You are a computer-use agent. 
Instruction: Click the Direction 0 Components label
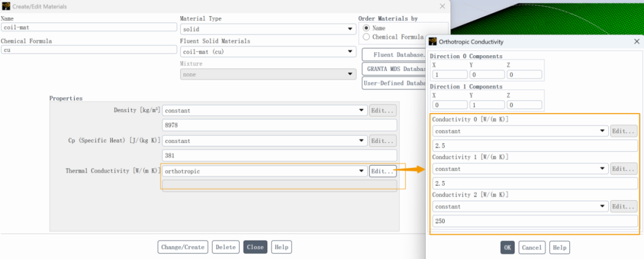click(x=466, y=56)
